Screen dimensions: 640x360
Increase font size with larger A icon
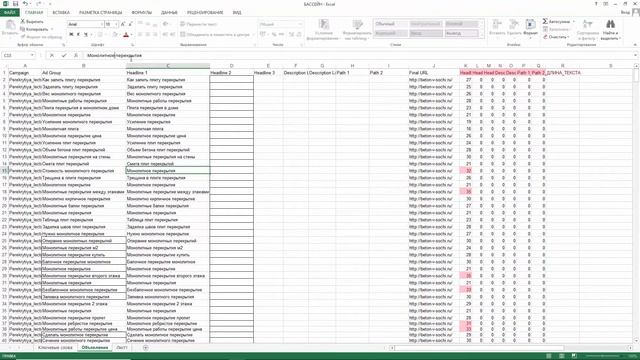pyautogui.click(x=123, y=24)
